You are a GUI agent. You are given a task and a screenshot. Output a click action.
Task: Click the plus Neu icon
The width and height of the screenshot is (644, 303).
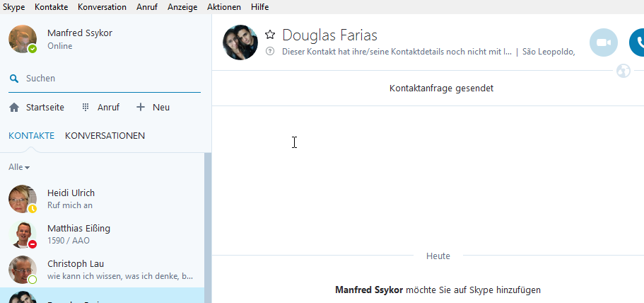[x=141, y=108]
